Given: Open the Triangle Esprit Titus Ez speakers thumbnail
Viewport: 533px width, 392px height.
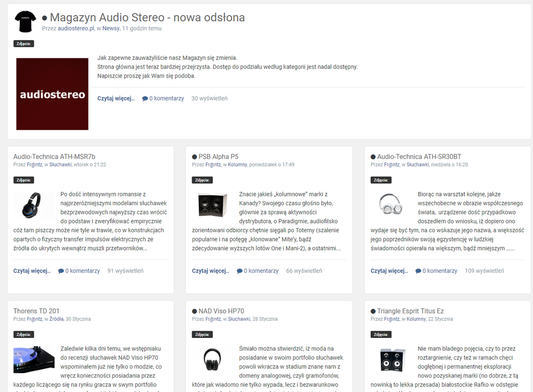Looking at the screenshot, I should tap(392, 360).
